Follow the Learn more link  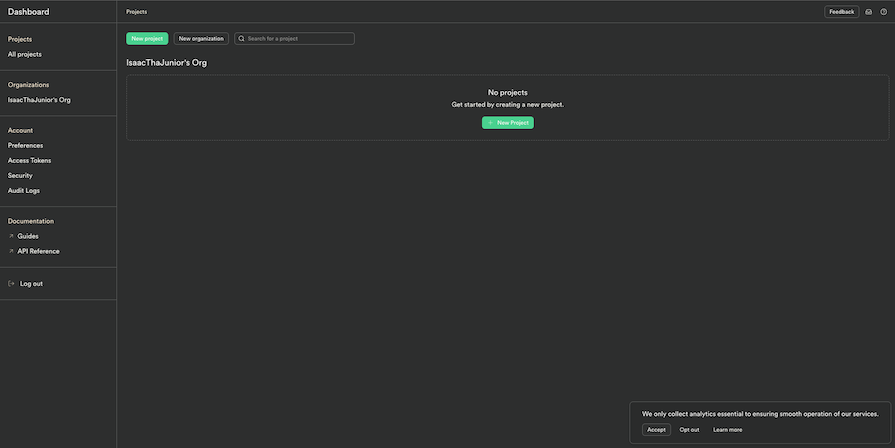(x=727, y=430)
